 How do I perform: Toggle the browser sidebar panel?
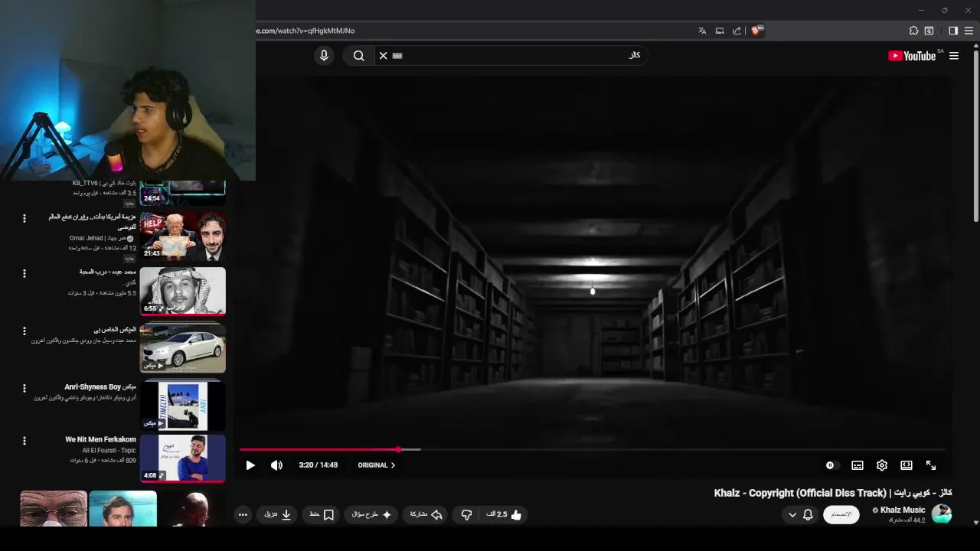(953, 31)
